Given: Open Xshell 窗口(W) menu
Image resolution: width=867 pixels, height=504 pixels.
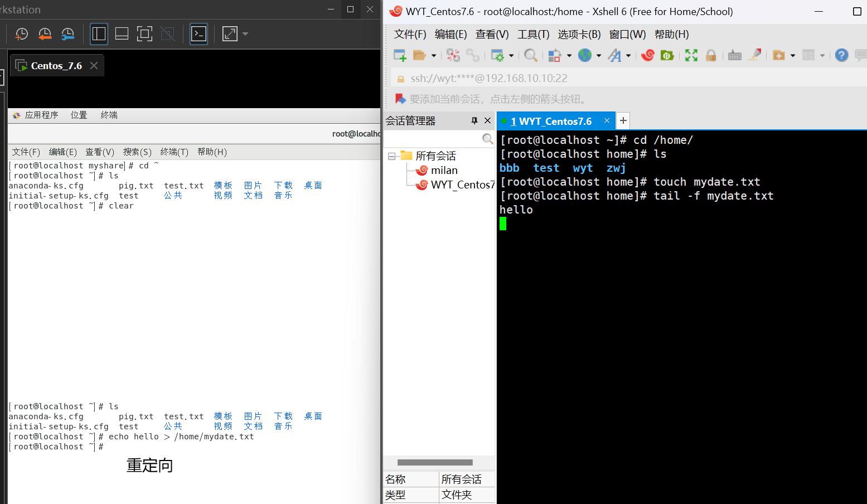Looking at the screenshot, I should (x=627, y=35).
